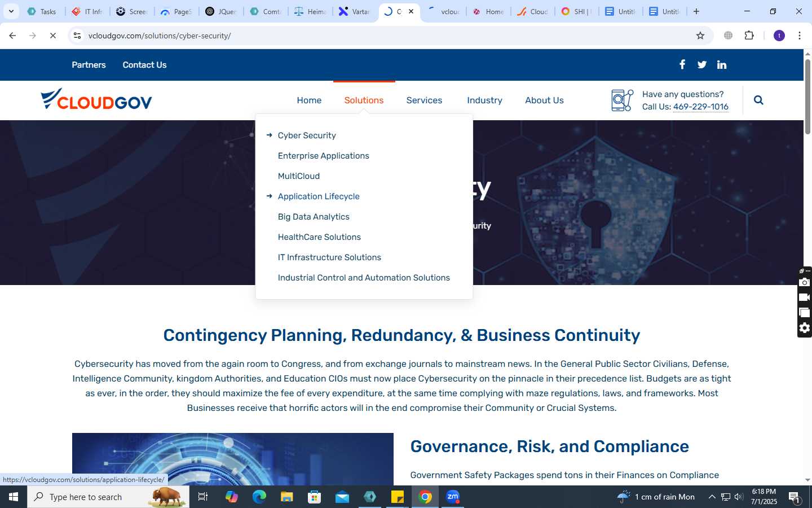Open a new browser tab
This screenshot has width=812, height=508.
[696, 11]
